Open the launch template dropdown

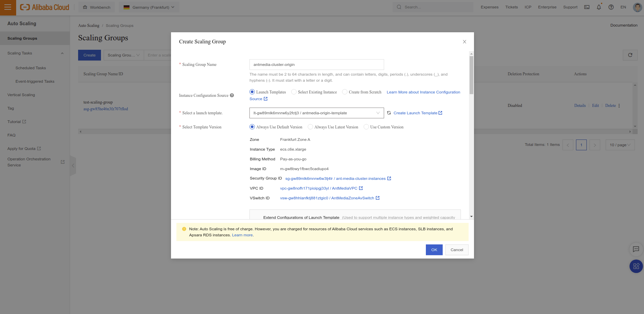pyautogui.click(x=316, y=113)
